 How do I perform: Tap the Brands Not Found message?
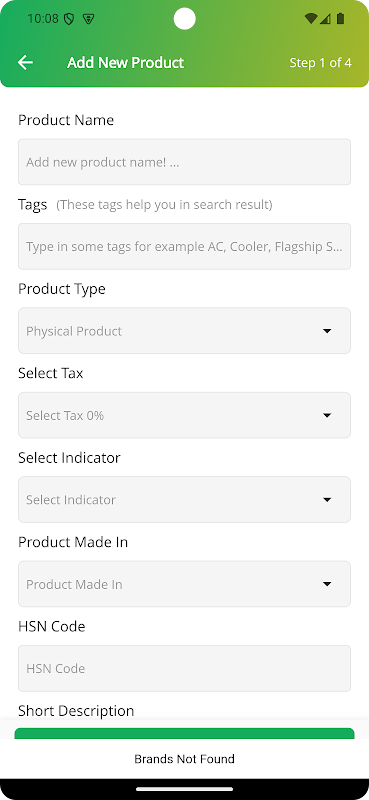pos(184,759)
